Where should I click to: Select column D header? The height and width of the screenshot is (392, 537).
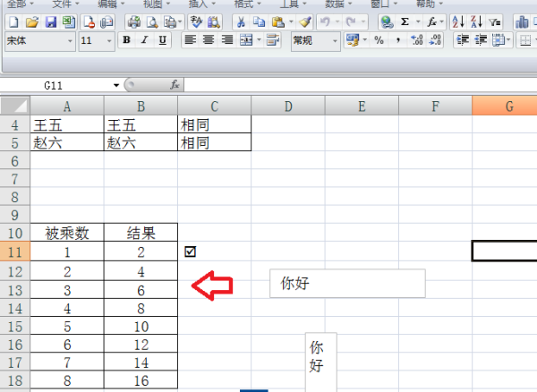[288, 107]
